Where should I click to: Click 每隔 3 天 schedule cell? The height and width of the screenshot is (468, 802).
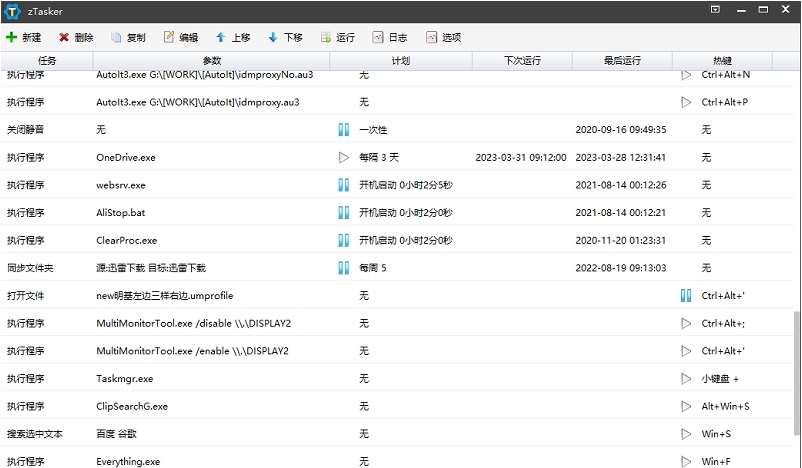378,158
